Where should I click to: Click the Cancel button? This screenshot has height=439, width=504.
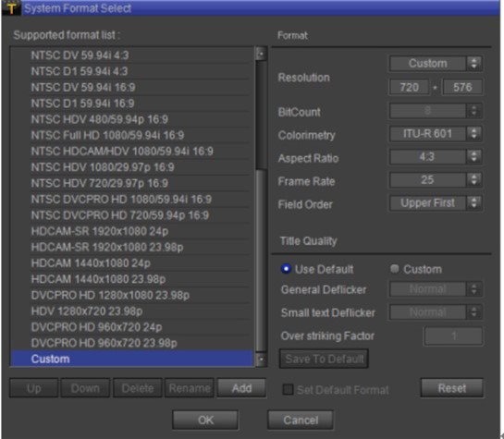click(x=301, y=420)
